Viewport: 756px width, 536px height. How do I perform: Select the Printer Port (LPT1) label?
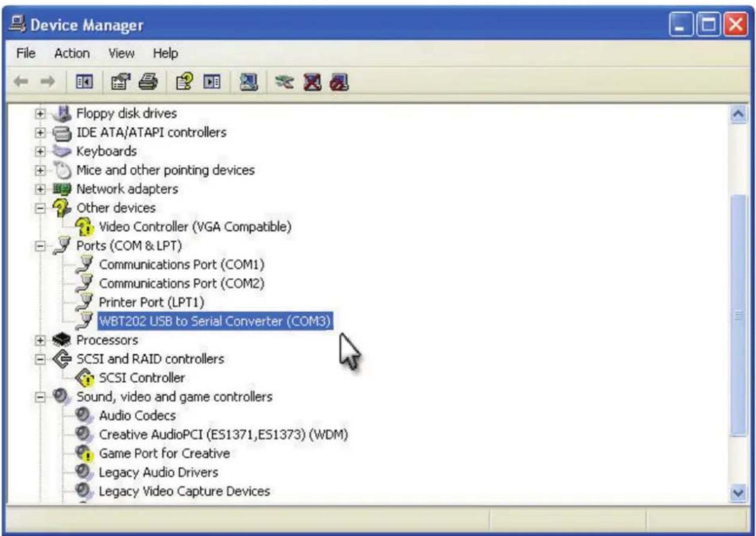[151, 302]
